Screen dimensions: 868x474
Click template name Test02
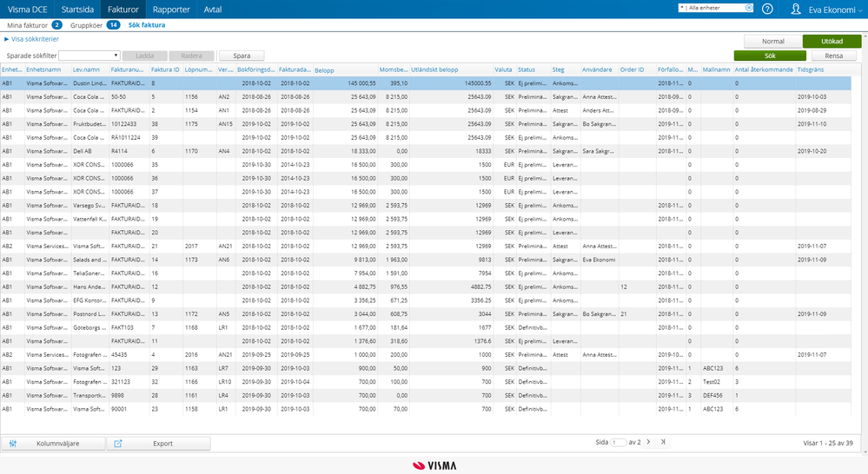pyautogui.click(x=712, y=382)
